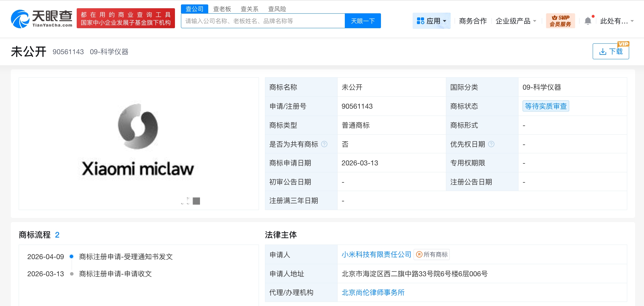Click the 天眼一下 search button

pos(363,20)
